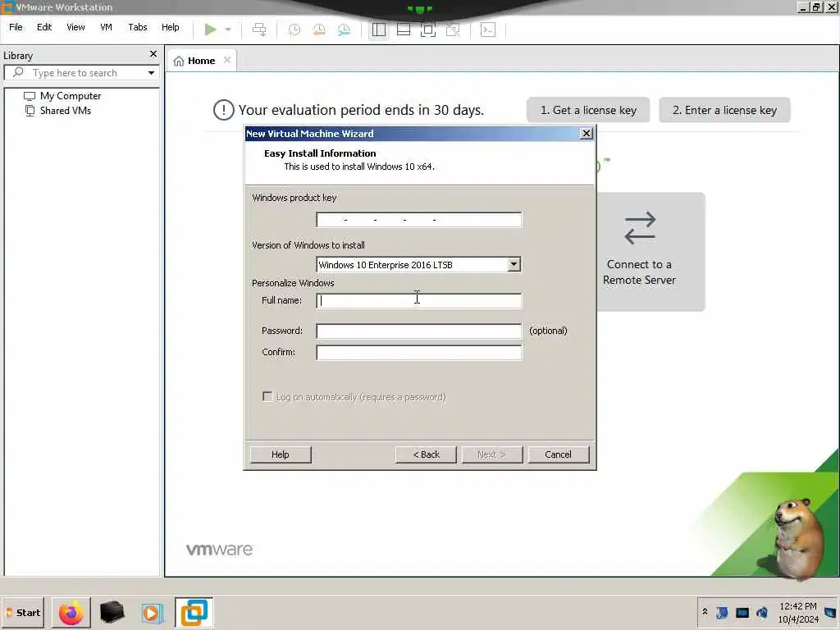Image resolution: width=840 pixels, height=630 pixels.
Task: Click Get a license key button
Action: tap(588, 110)
